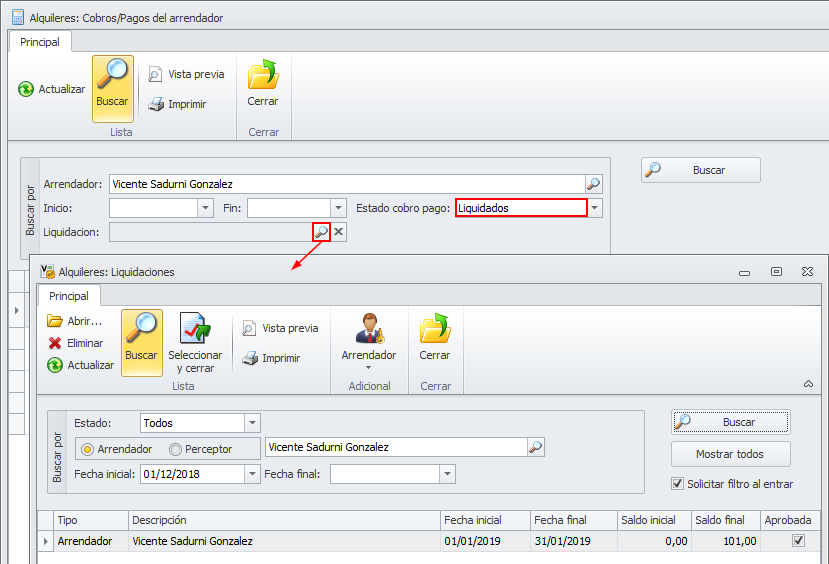This screenshot has height=564, width=829.
Task: Click Actualizar in Liquidaciones ribbon
Action: pos(80,365)
